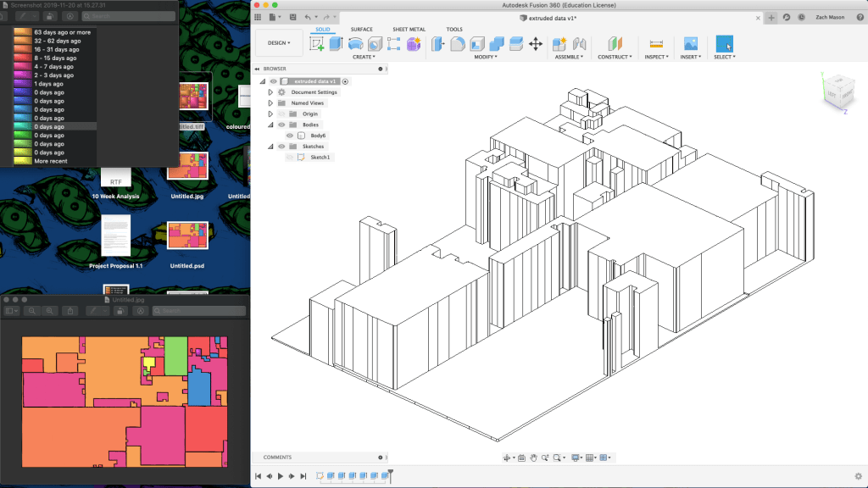Expand the Document Settings tree node

[270, 91]
